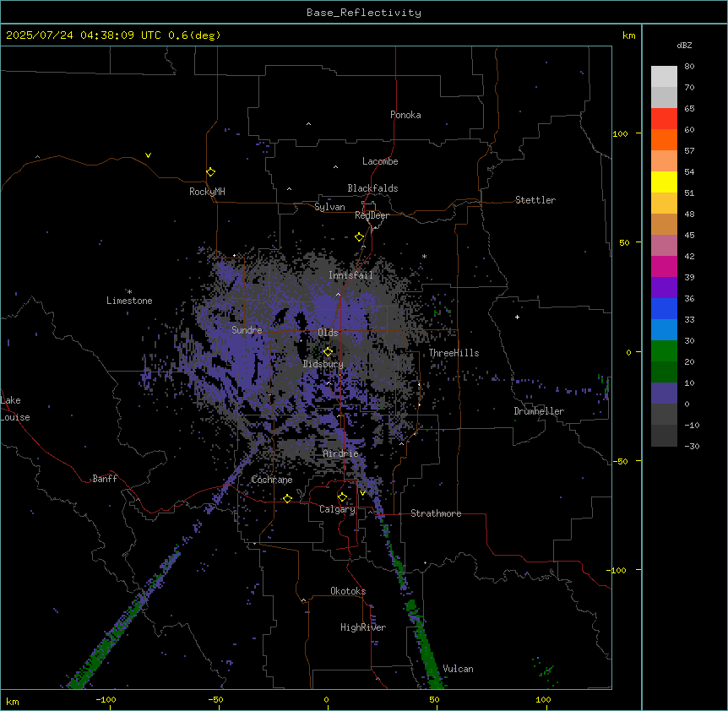Click the -30 value on the dBZ legend
Image resolution: width=728 pixels, height=711 pixels.
pyautogui.click(x=692, y=447)
